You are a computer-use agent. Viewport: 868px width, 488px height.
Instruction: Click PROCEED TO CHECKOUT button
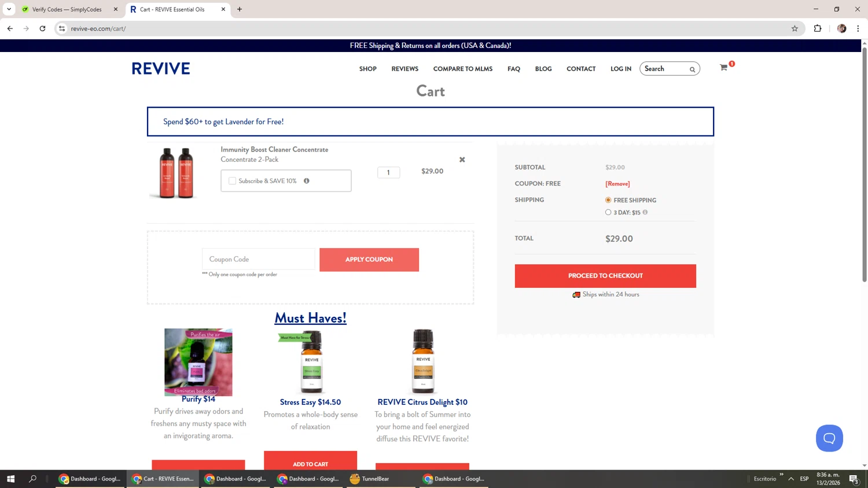pos(605,276)
